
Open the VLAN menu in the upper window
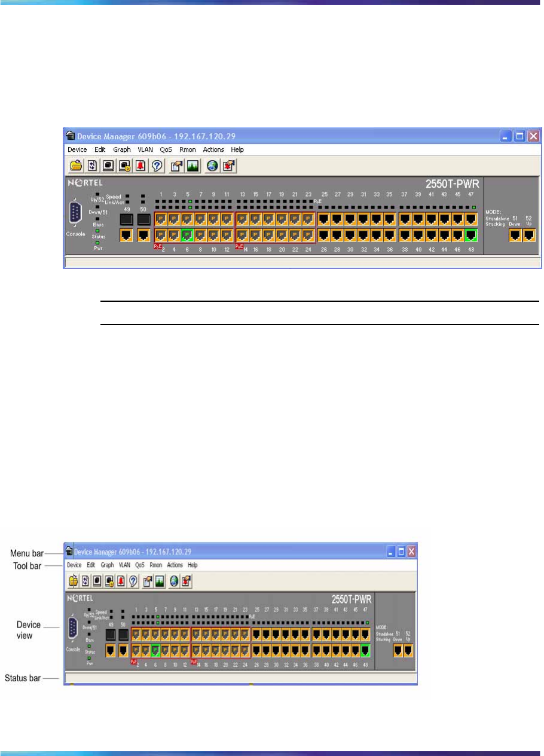click(x=145, y=149)
